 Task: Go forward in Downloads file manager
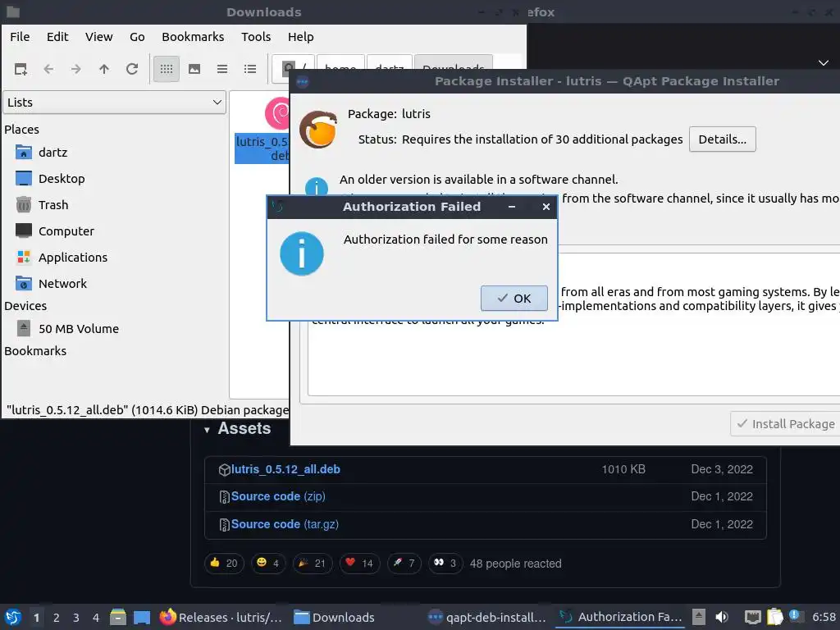pyautogui.click(x=76, y=69)
